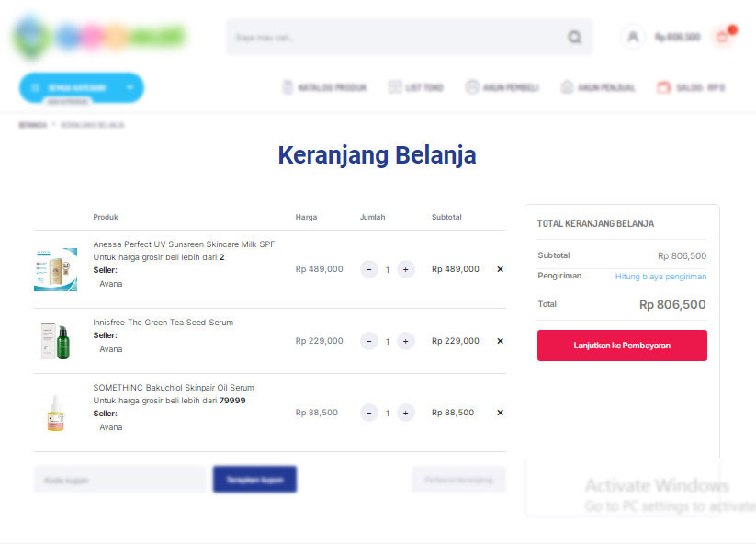Click the magnifier icon in the search bar
This screenshot has height=544, width=756.
574,37
